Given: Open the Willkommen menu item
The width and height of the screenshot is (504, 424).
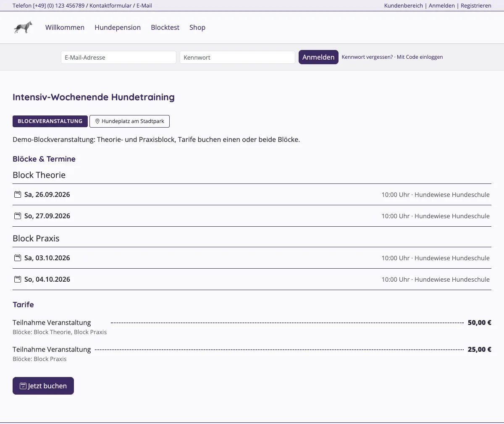Looking at the screenshot, I should pos(65,27).
